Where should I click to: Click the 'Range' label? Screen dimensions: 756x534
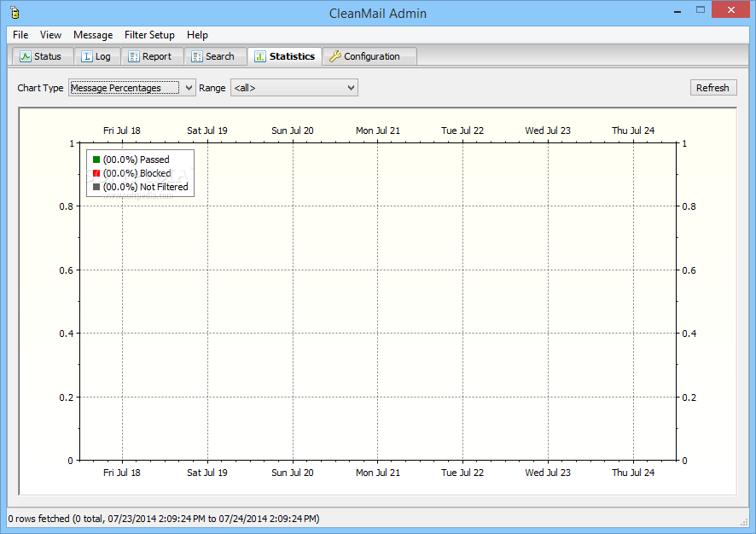(x=212, y=88)
